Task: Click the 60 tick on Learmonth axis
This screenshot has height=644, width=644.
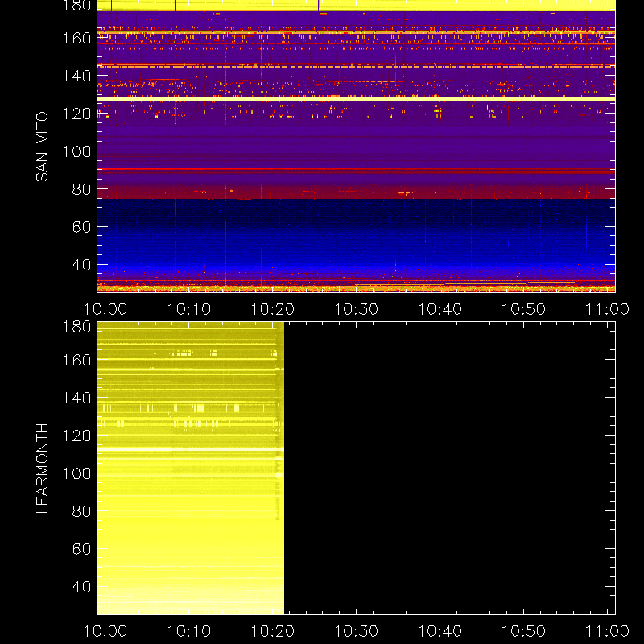Action: [x=81, y=549]
